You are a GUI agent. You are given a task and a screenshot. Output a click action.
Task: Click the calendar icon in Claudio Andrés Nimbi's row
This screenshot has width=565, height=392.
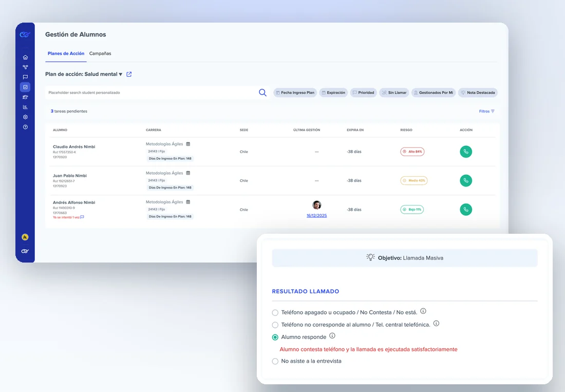click(x=188, y=144)
